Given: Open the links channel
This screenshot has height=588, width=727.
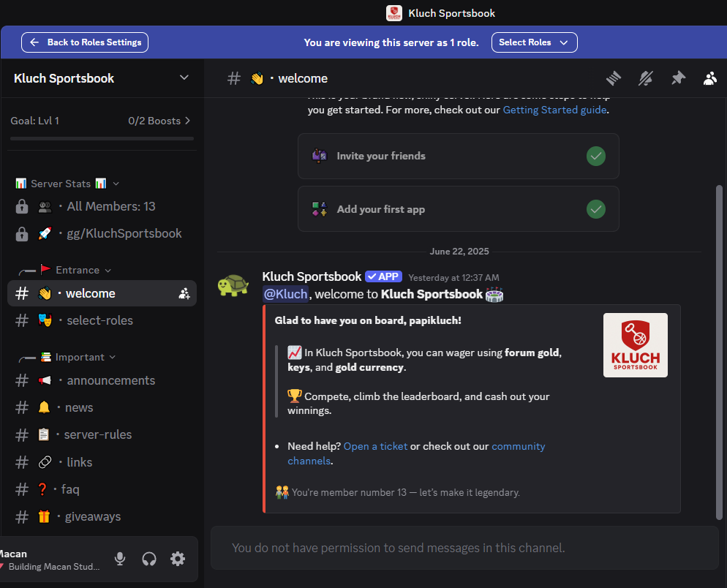Looking at the screenshot, I should click(x=102, y=462).
